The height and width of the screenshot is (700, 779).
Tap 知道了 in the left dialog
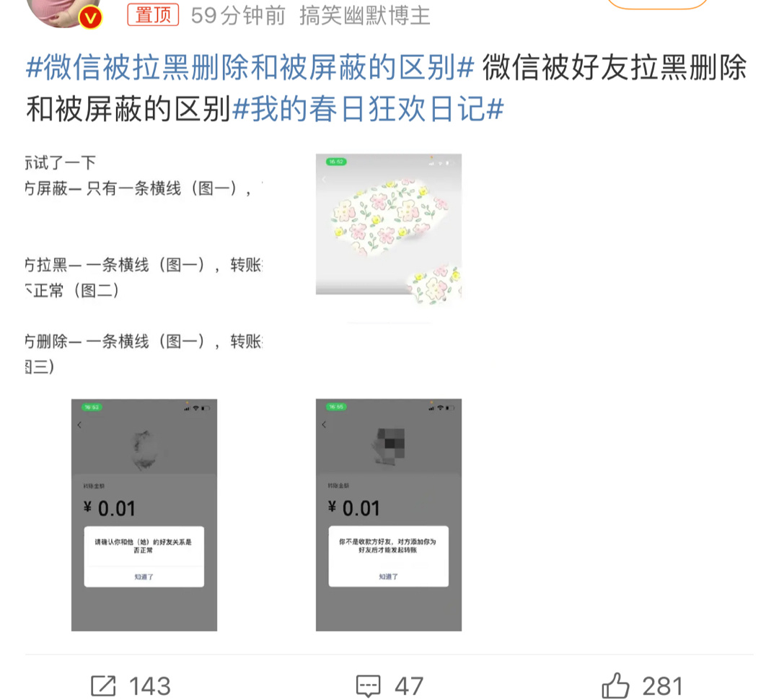144,577
